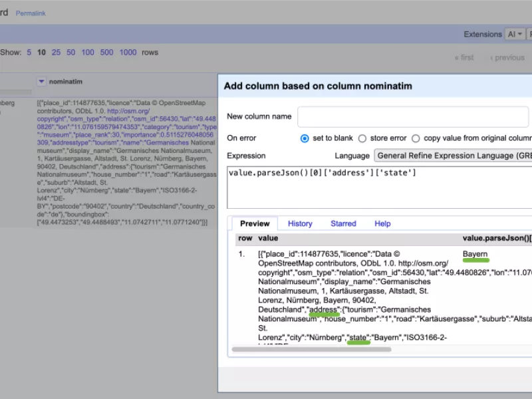Open the Starred tab
This screenshot has width=532, height=399.
pos(343,223)
